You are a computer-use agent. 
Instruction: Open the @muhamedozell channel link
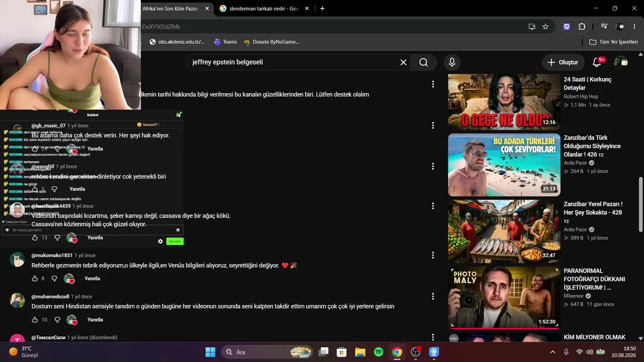[x=50, y=297]
